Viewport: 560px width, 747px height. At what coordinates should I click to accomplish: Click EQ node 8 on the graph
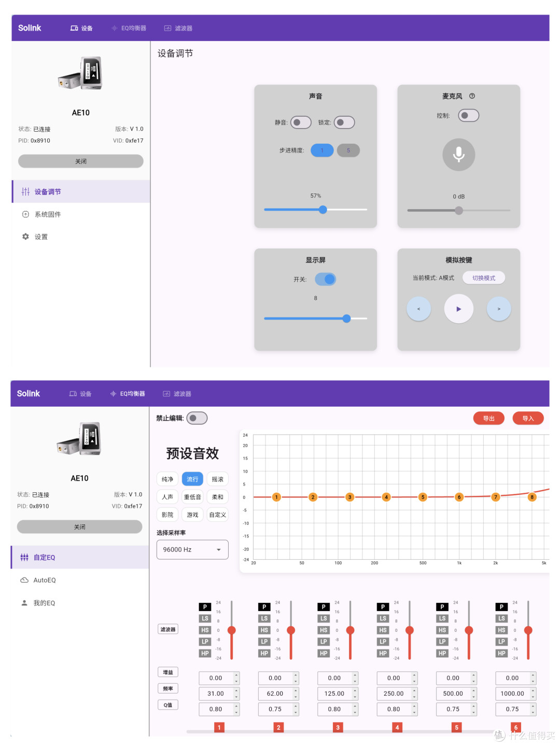pyautogui.click(x=531, y=497)
